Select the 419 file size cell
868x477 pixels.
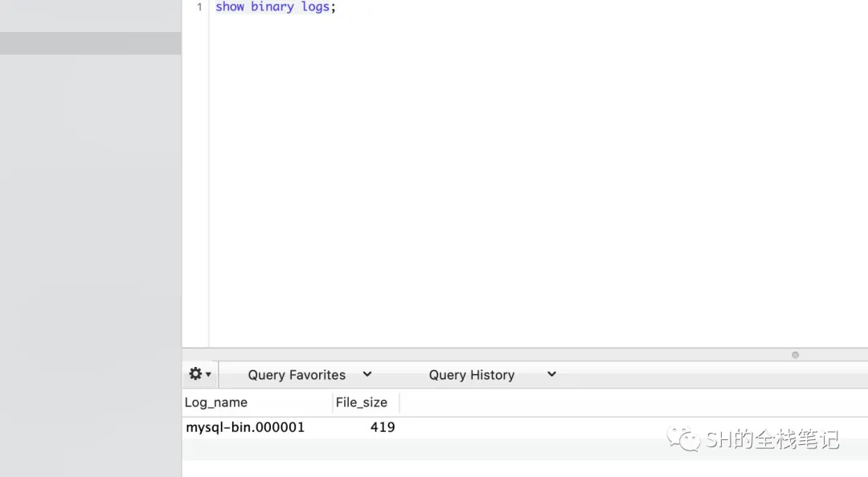pyautogui.click(x=382, y=427)
